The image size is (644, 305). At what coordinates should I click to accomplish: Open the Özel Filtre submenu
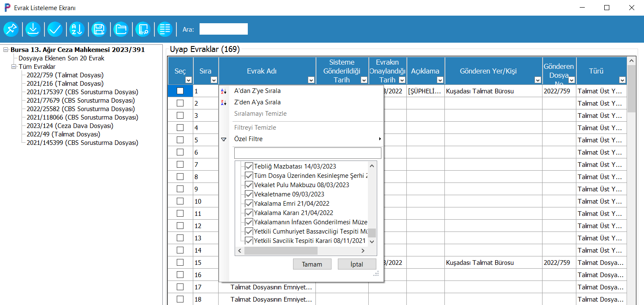pos(248,139)
